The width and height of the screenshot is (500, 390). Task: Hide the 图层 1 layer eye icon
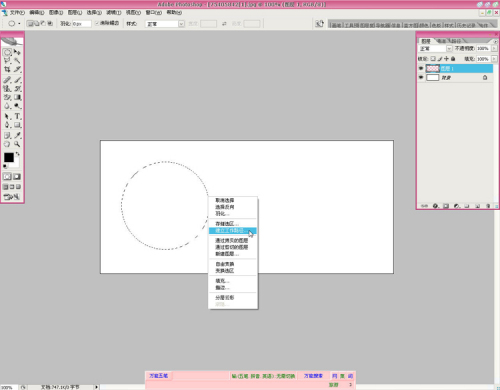click(x=421, y=68)
